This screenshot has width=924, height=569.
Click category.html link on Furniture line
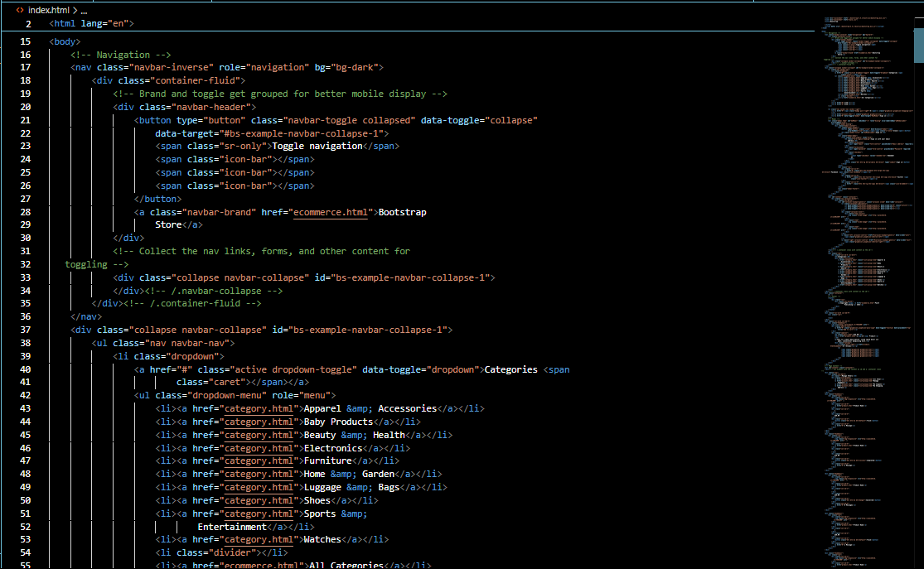(259, 461)
